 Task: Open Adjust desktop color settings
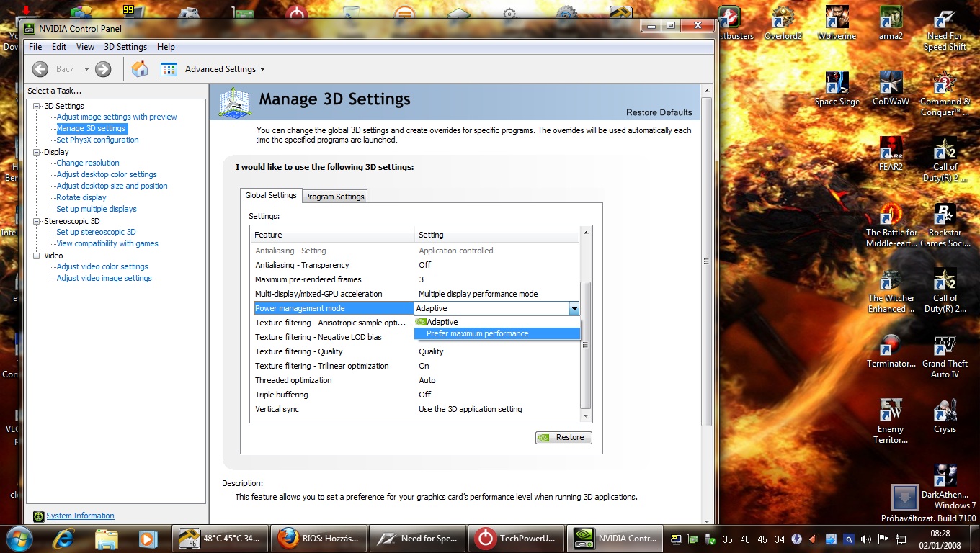(107, 174)
